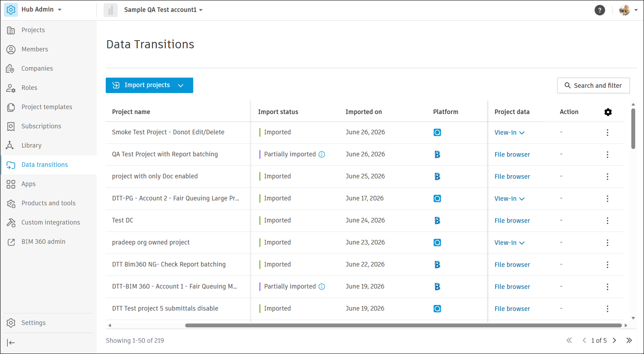644x354 pixels.
Task: Open more options for Test DC
Action: [x=607, y=221]
